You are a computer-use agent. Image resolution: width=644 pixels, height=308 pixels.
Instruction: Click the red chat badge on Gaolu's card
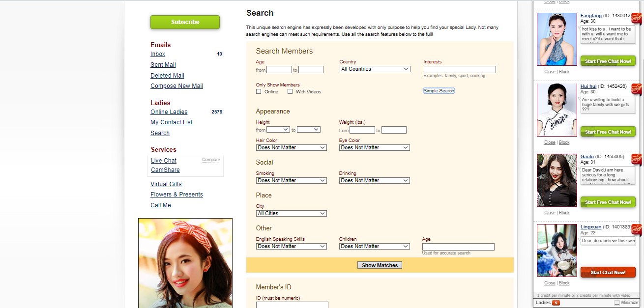point(636,159)
